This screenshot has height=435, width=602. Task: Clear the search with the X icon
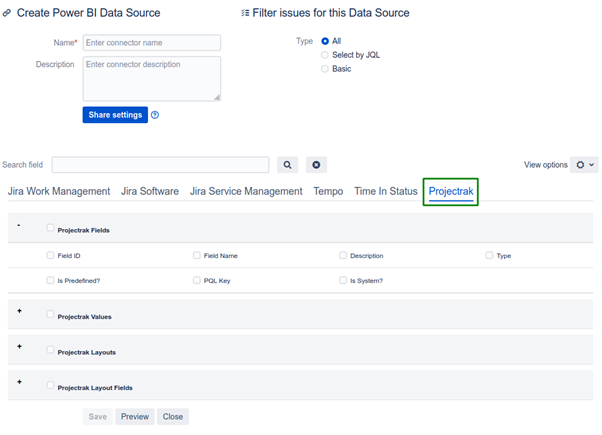pos(316,165)
